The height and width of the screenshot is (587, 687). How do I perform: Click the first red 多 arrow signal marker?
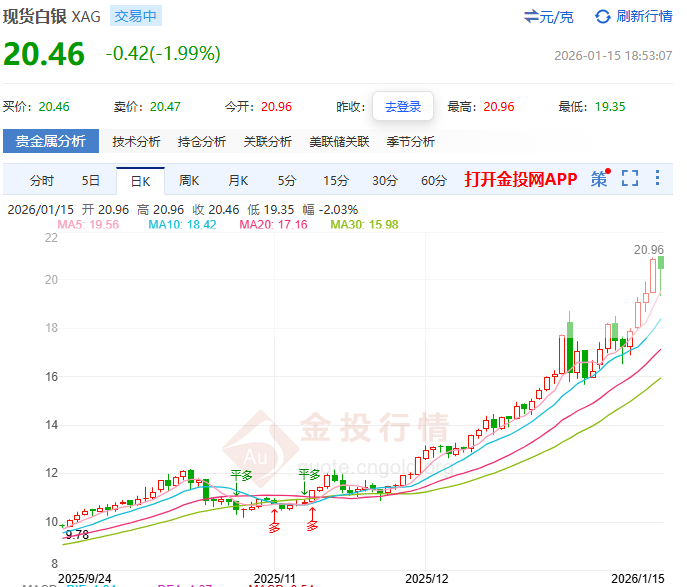tap(275, 521)
